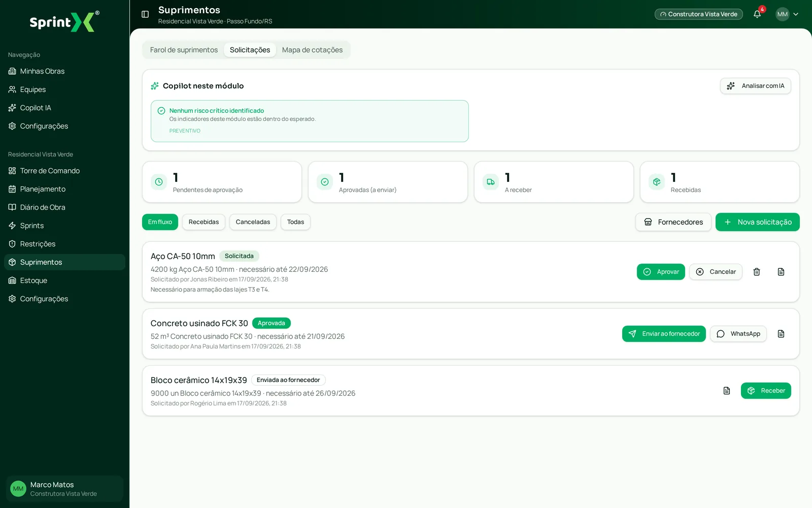Click Enviada ao fornecedor status badge
812x508 pixels.
[288, 380]
